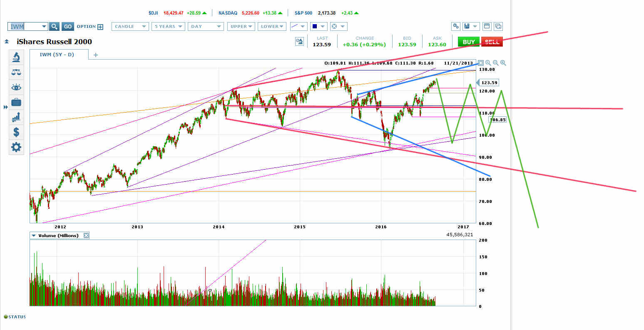Click the 2014 year label on axis
This screenshot has height=330, width=644.
(219, 227)
